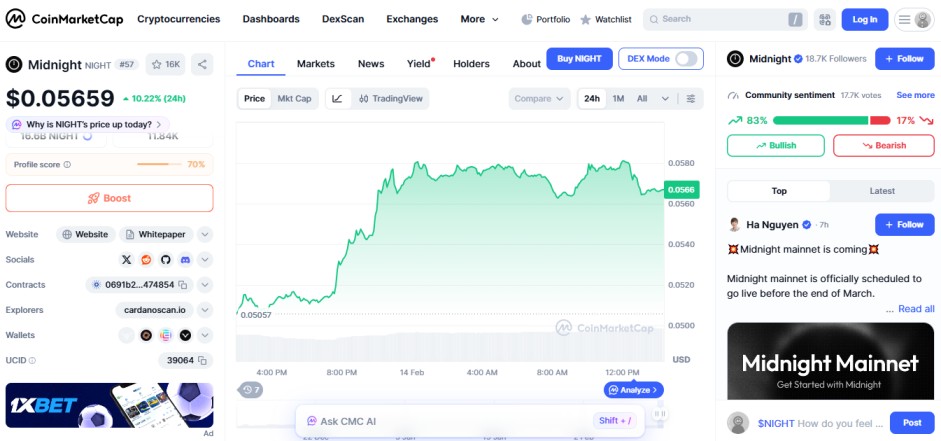
Task: Pause the chart range playback control
Action: coord(660,413)
